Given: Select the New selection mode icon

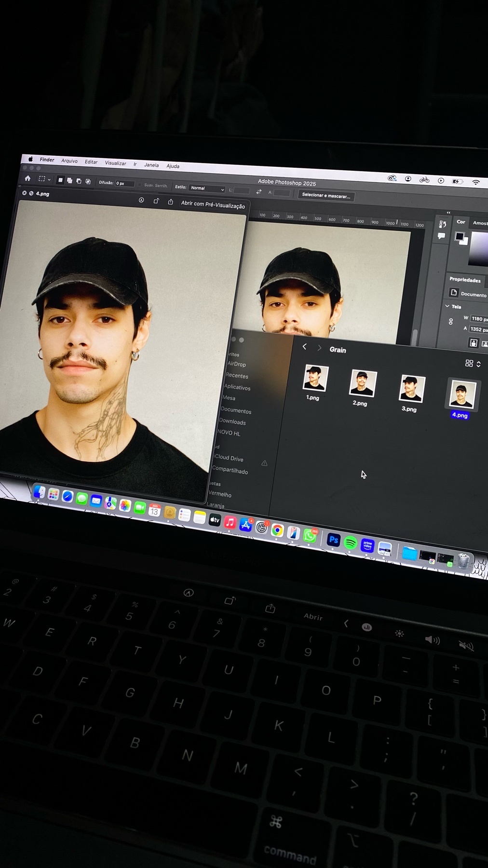Looking at the screenshot, I should (x=60, y=180).
